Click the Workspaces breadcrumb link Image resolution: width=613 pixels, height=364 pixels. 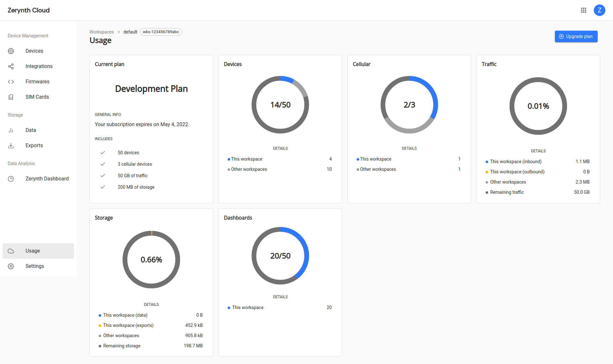coord(102,32)
